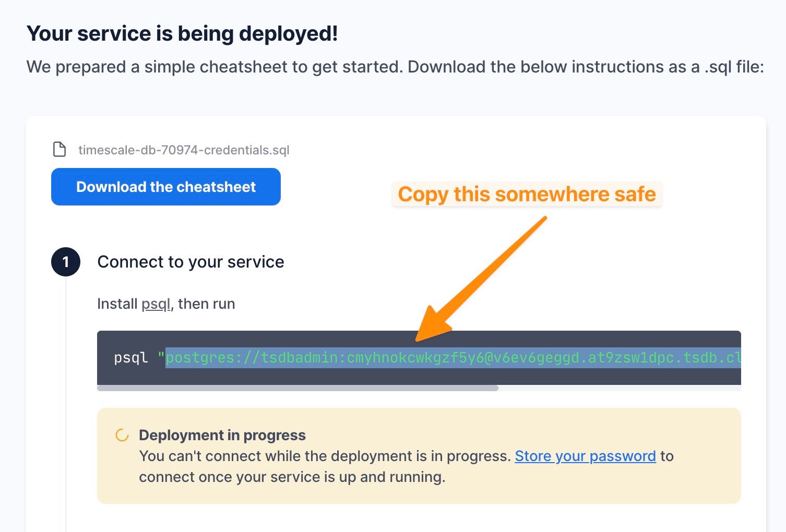Click the 'Your service is being deployed!' heading
The width and height of the screenshot is (786, 532).
[x=182, y=33]
